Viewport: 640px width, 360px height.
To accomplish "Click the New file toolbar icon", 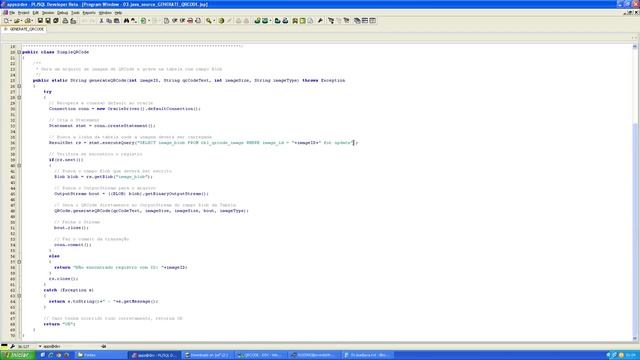I will point(7,20).
